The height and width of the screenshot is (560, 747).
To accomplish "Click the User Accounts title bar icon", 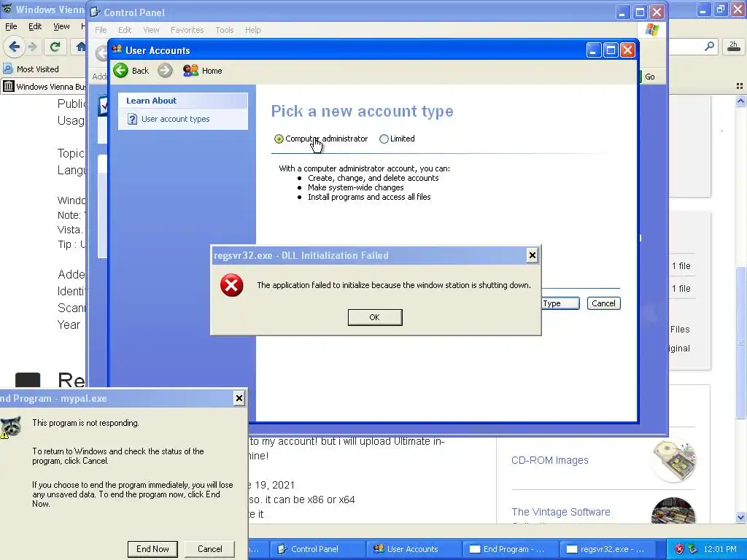I will [x=117, y=50].
